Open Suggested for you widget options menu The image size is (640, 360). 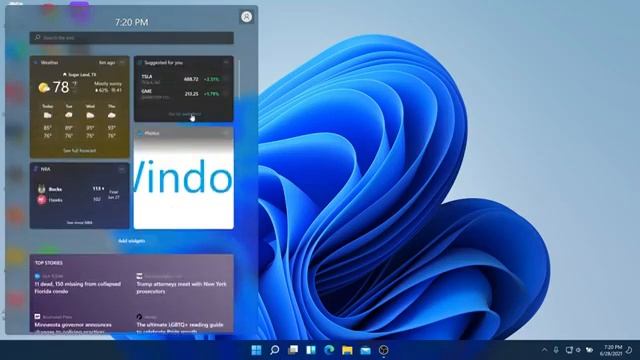pyautogui.click(x=226, y=63)
